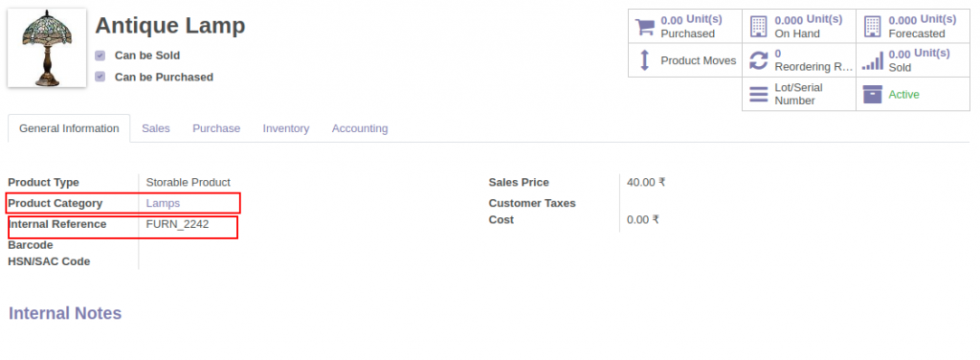Screen dimensions: 980x360
Task: Toggle the Can be Sold checkbox
Action: pyautogui.click(x=100, y=56)
